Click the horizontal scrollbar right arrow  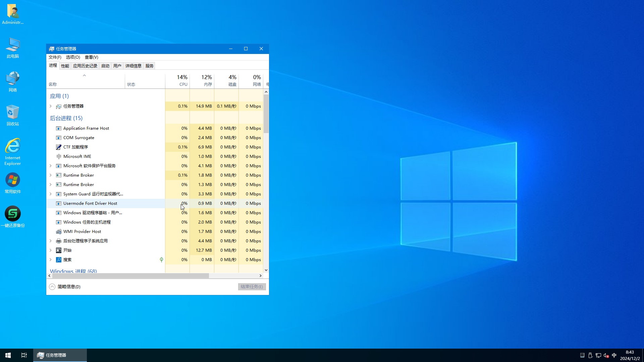pyautogui.click(x=261, y=276)
